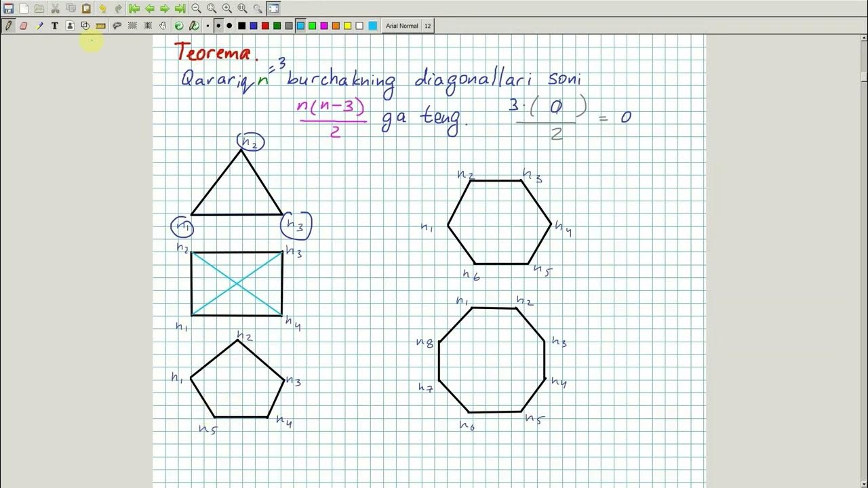Undo the last stroke

[102, 8]
